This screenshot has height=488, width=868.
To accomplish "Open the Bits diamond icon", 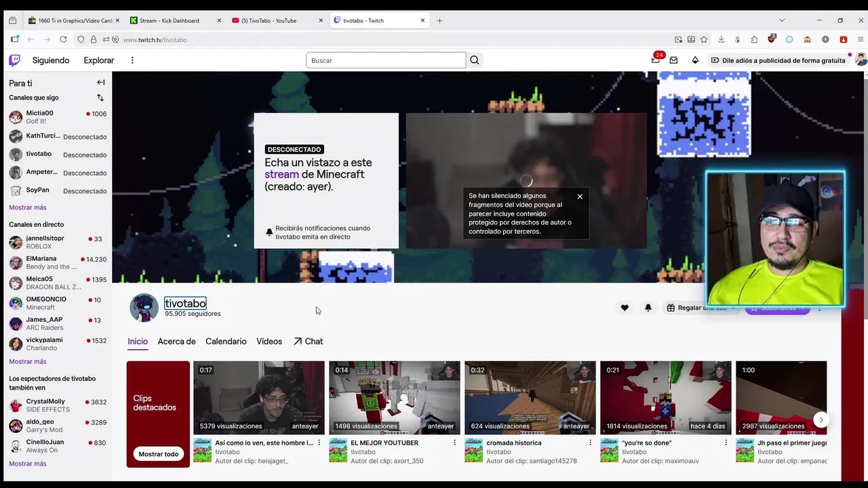I will 695,60.
